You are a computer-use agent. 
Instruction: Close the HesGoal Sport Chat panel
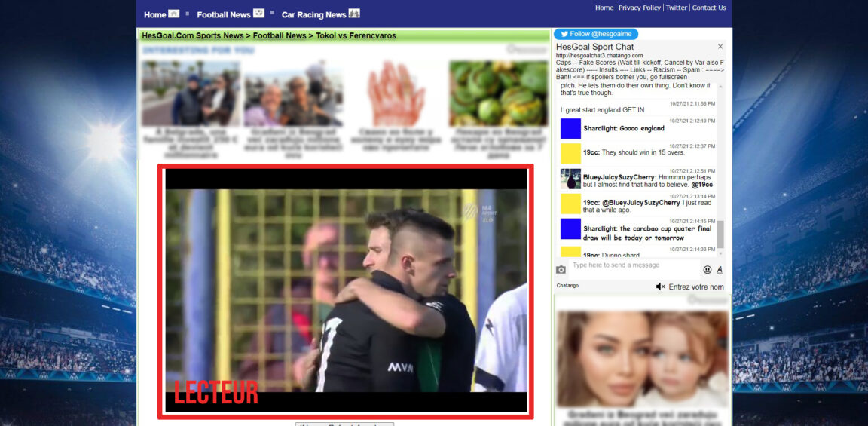720,47
